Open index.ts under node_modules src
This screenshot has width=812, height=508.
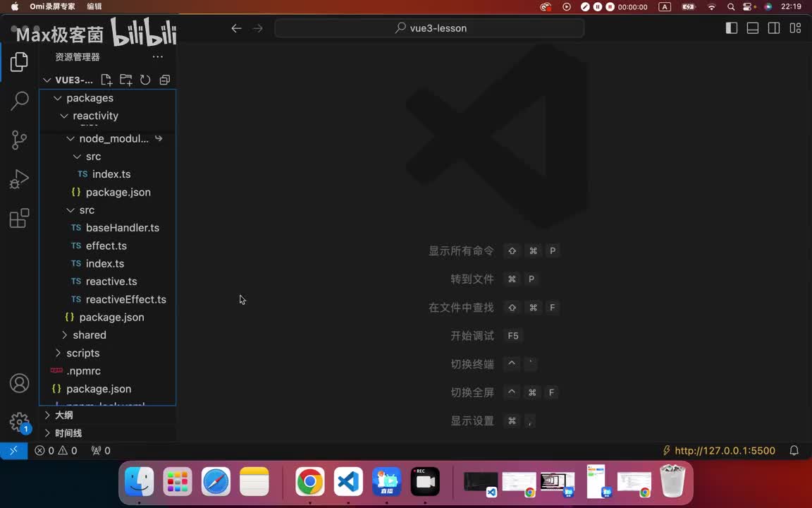click(x=108, y=174)
